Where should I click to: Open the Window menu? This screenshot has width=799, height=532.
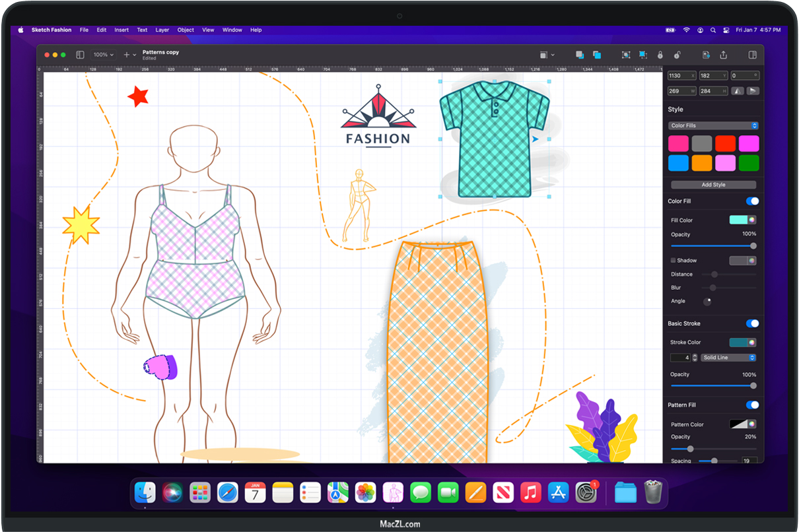tap(232, 30)
